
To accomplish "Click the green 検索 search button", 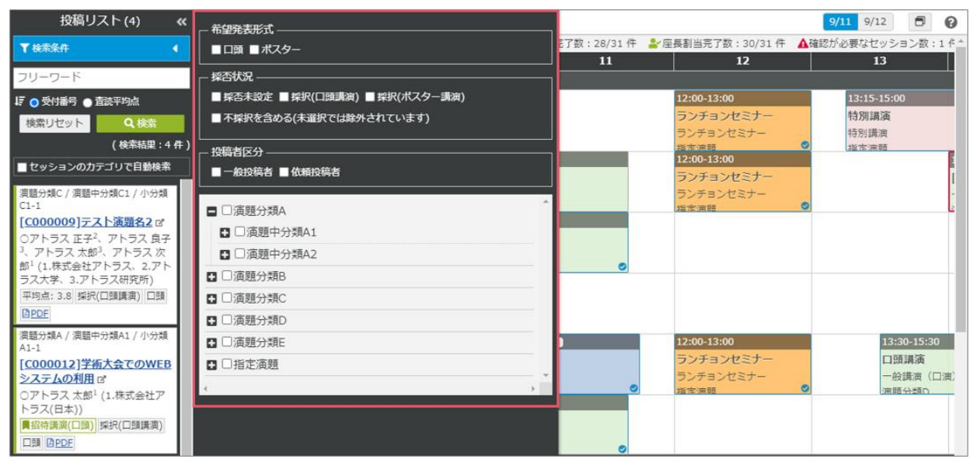I will 140,123.
